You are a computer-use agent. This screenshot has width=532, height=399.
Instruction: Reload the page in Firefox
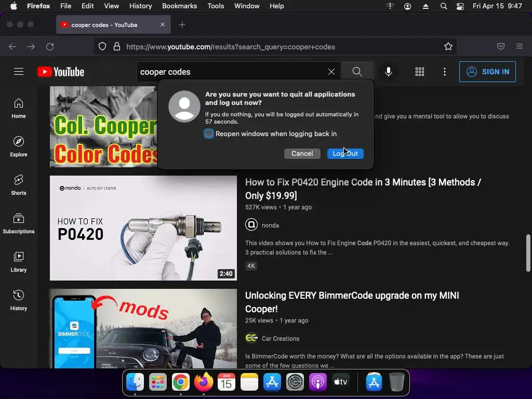point(50,46)
